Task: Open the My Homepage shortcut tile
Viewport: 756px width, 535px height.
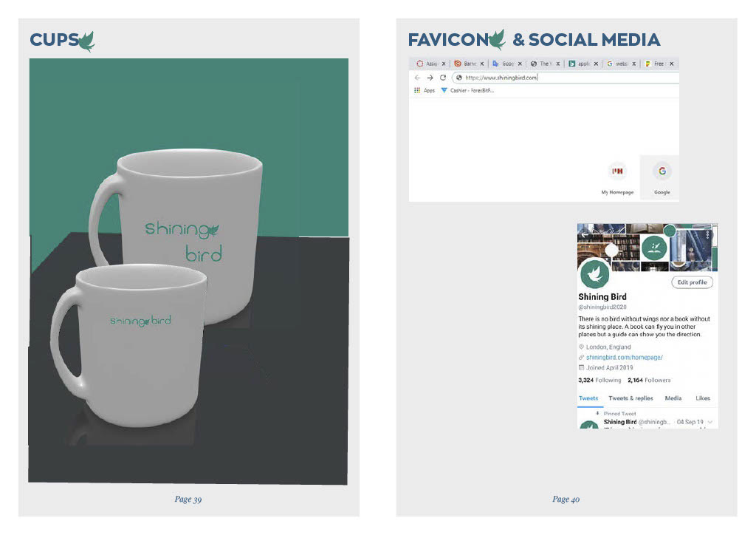Action: [x=617, y=177]
